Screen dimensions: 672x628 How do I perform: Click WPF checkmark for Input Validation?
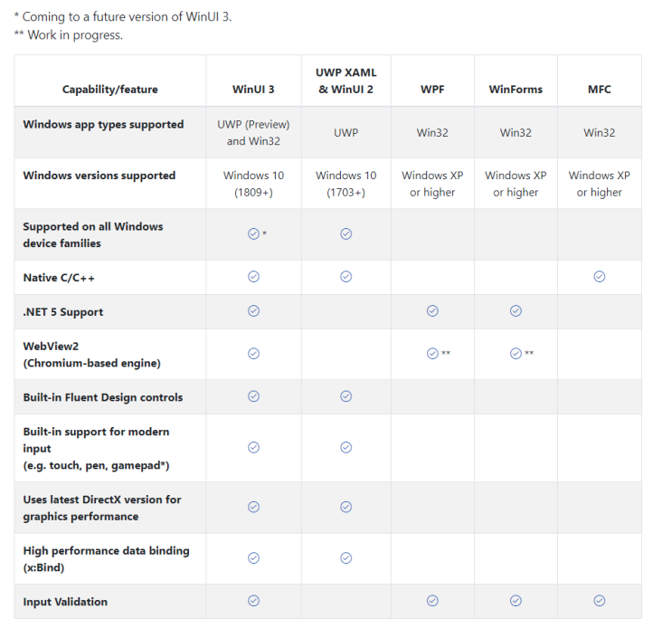click(432, 600)
